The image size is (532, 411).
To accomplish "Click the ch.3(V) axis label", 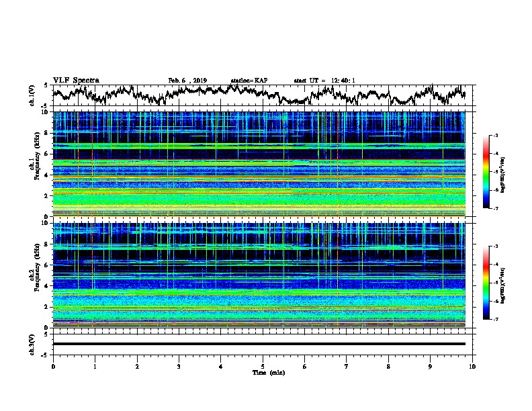I will click(x=33, y=345).
